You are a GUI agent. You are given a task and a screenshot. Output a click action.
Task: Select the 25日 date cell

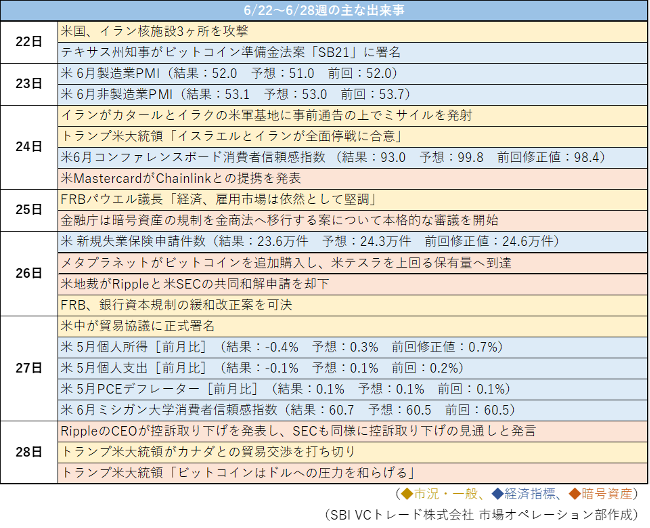pos(29,210)
